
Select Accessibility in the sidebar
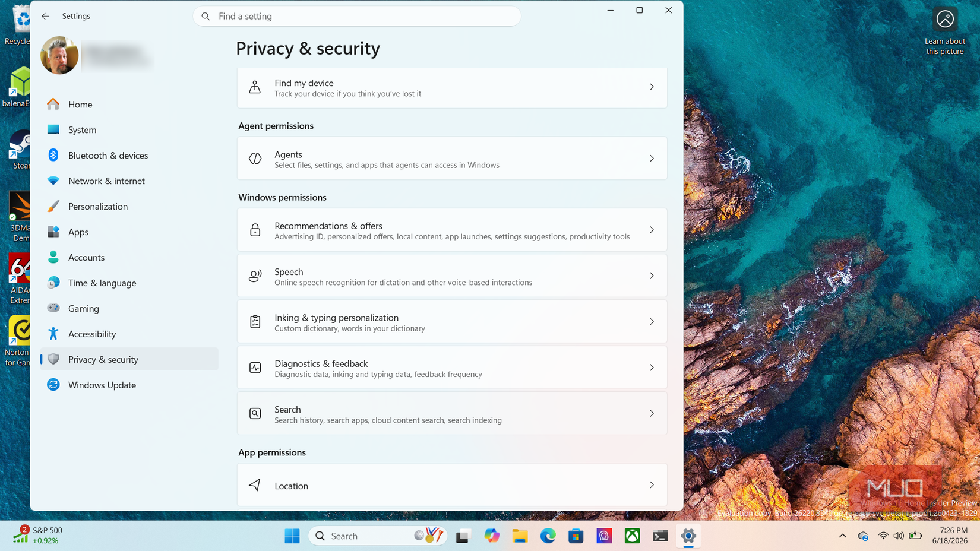(x=129, y=334)
